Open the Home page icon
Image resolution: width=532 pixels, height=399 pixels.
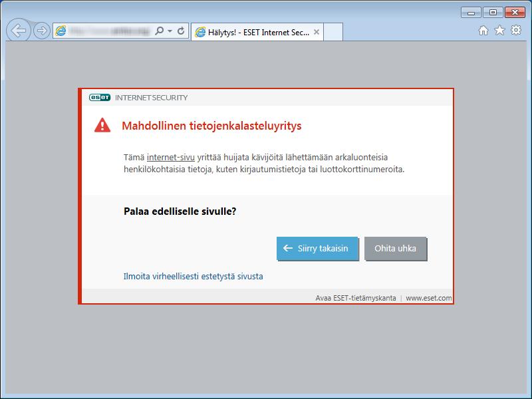[x=483, y=31]
